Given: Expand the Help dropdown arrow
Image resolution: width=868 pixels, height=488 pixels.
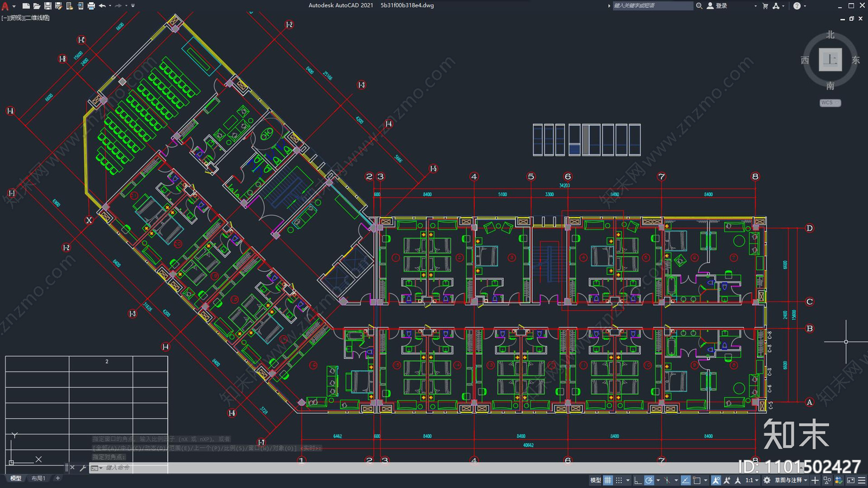Looking at the screenshot, I should click(x=805, y=6).
